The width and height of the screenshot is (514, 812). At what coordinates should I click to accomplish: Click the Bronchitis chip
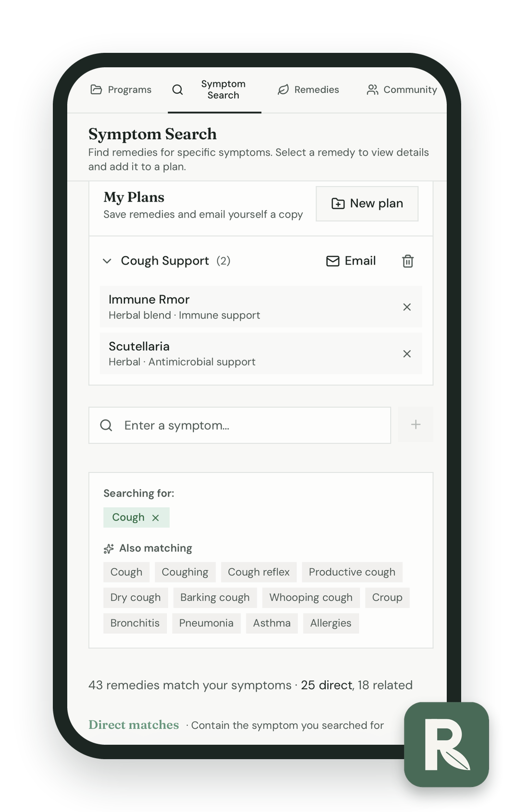tap(135, 623)
